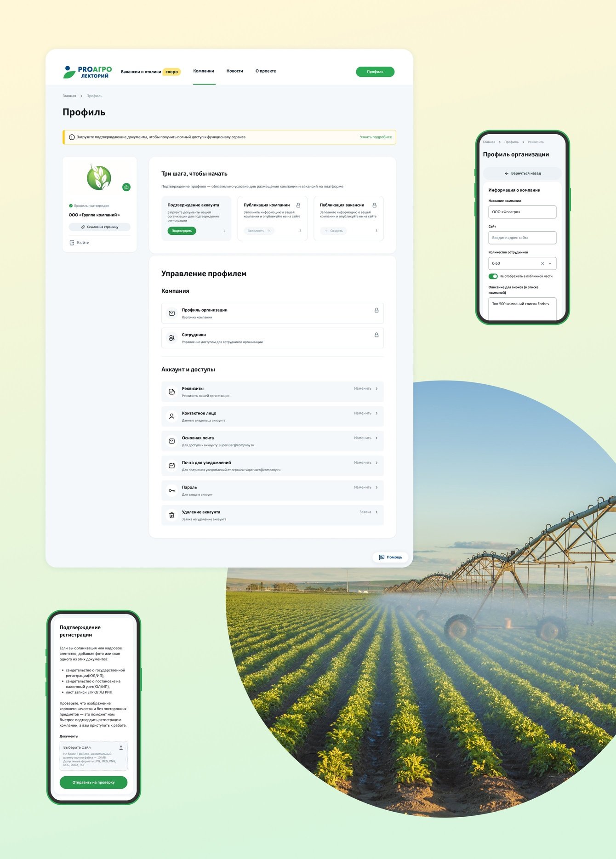Click 'Изменить' in 'Почта для уведомлений' row

pos(363,463)
